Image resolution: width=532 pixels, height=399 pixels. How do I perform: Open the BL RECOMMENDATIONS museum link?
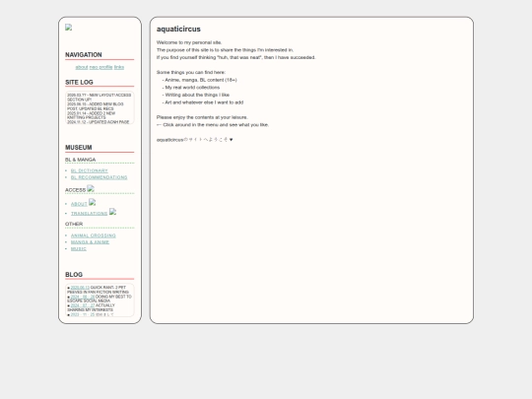pyautogui.click(x=100, y=177)
